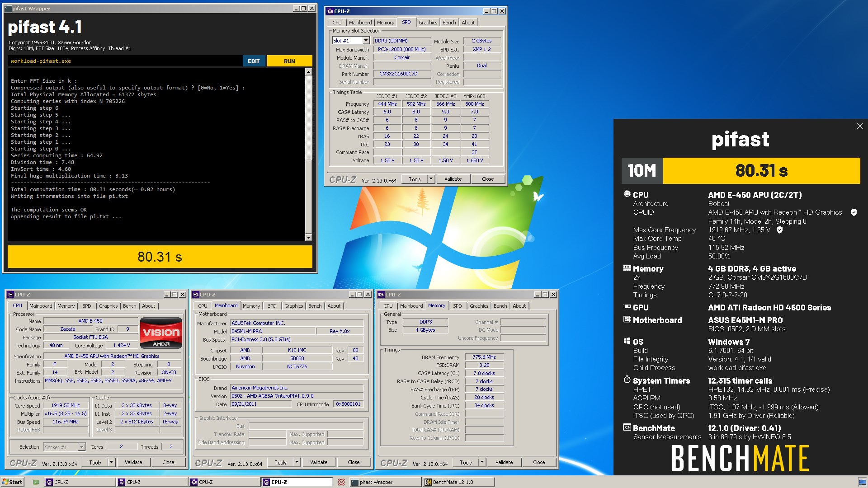The width and height of the screenshot is (868, 488).
Task: Open the Socket #1 selection dropdown
Action: pos(81,447)
